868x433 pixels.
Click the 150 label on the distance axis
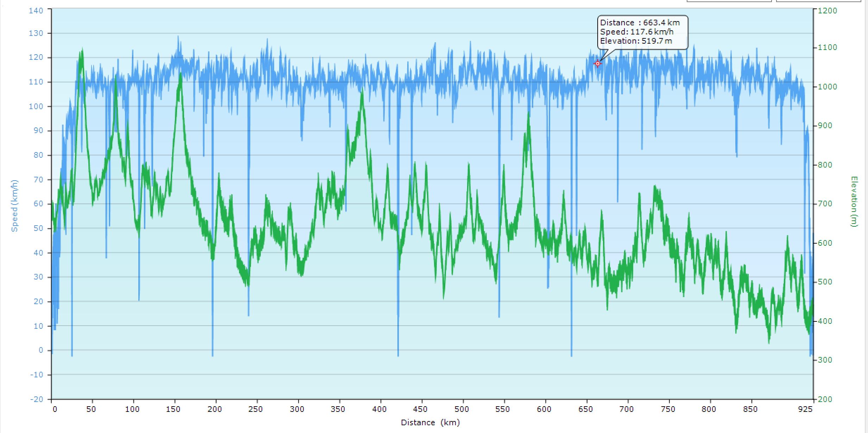[x=173, y=409]
